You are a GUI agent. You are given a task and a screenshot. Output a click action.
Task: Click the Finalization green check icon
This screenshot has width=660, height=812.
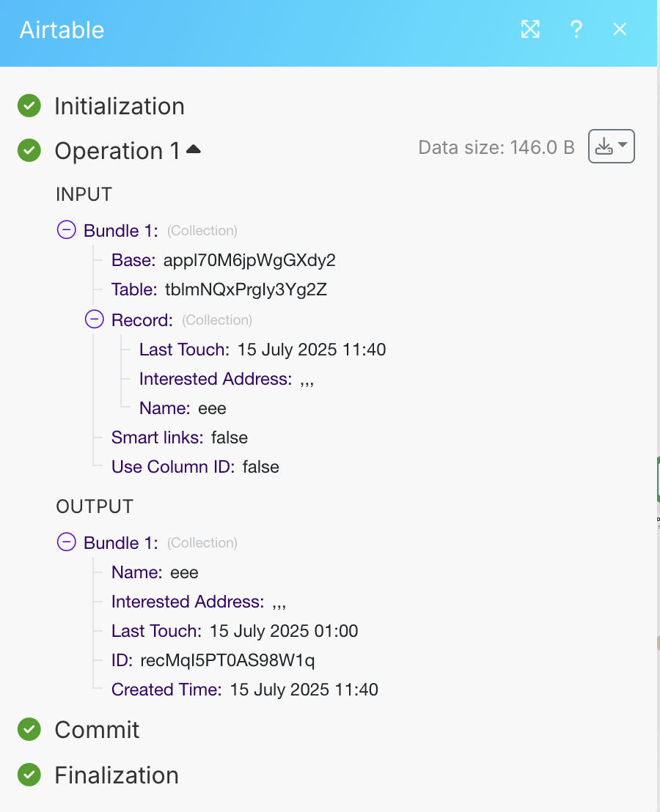pos(29,775)
